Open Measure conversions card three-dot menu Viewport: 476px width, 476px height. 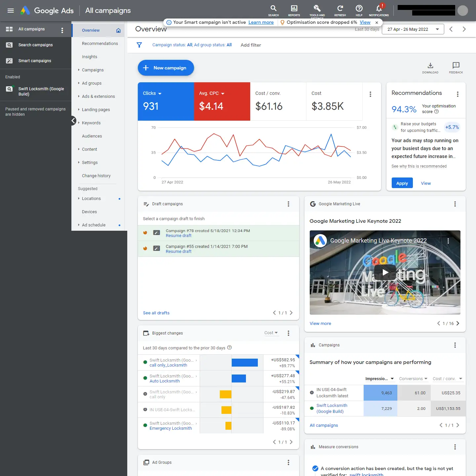pos(455,447)
